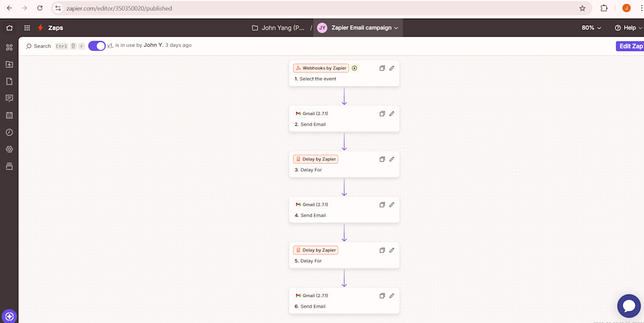Open the sidebar comments icon
The height and width of the screenshot is (323, 644).
(x=9, y=98)
